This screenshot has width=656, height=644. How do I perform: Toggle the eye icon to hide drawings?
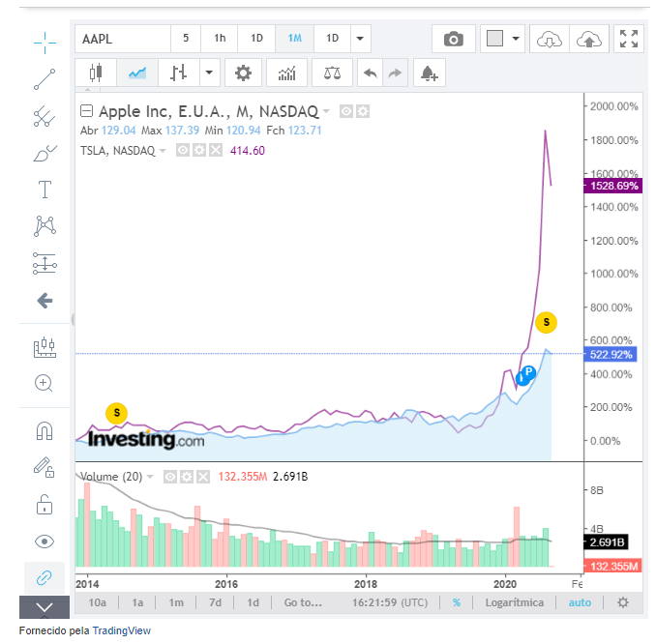[x=44, y=541]
